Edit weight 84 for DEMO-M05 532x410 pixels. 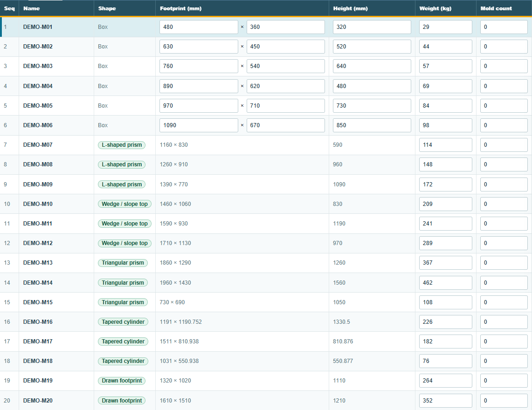coord(445,106)
